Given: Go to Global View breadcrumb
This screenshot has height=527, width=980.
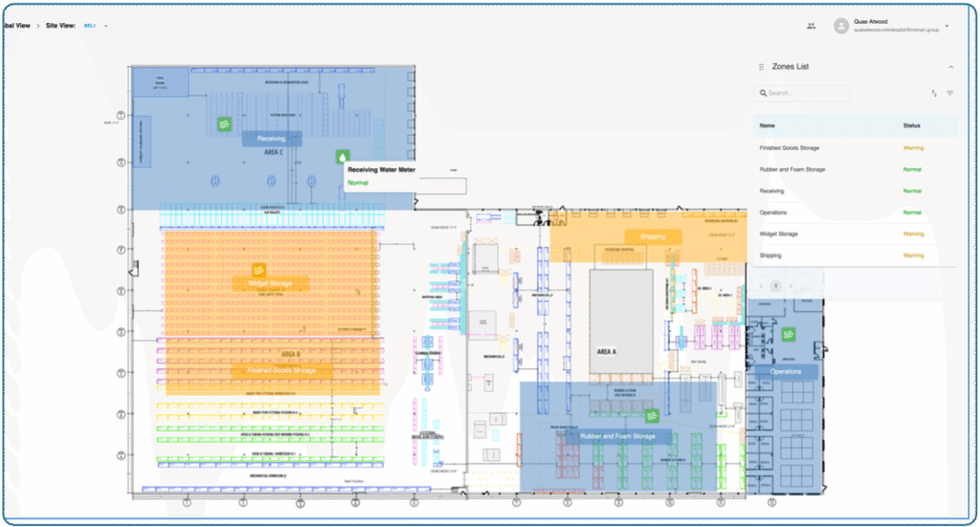Looking at the screenshot, I should point(16,26).
